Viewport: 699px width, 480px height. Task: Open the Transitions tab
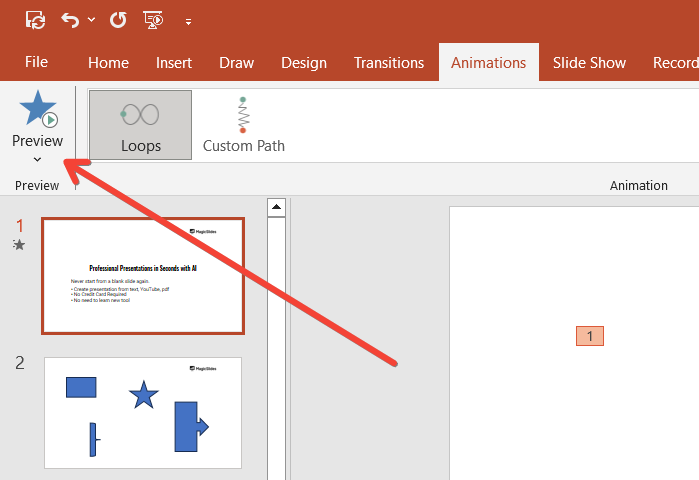[x=389, y=63]
